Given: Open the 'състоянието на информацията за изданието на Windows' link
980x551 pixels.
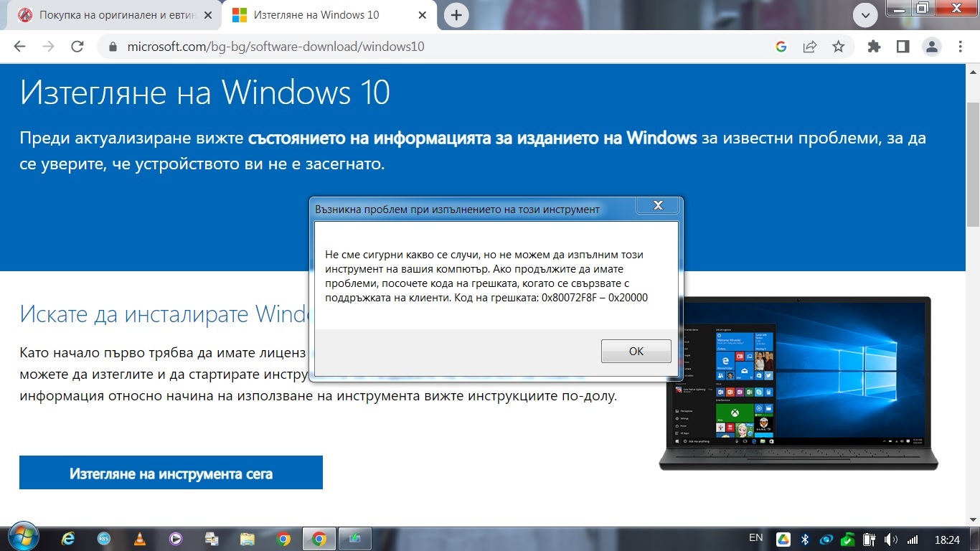Looking at the screenshot, I should 473,138.
